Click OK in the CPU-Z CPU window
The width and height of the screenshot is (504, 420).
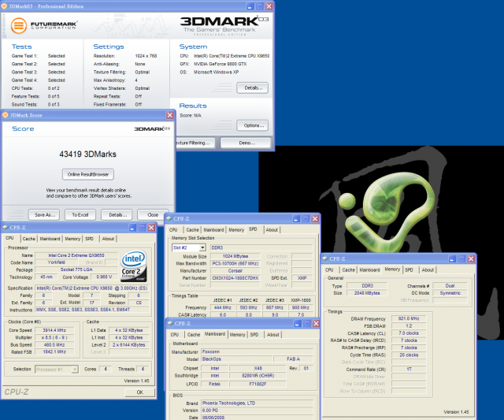coord(140,392)
